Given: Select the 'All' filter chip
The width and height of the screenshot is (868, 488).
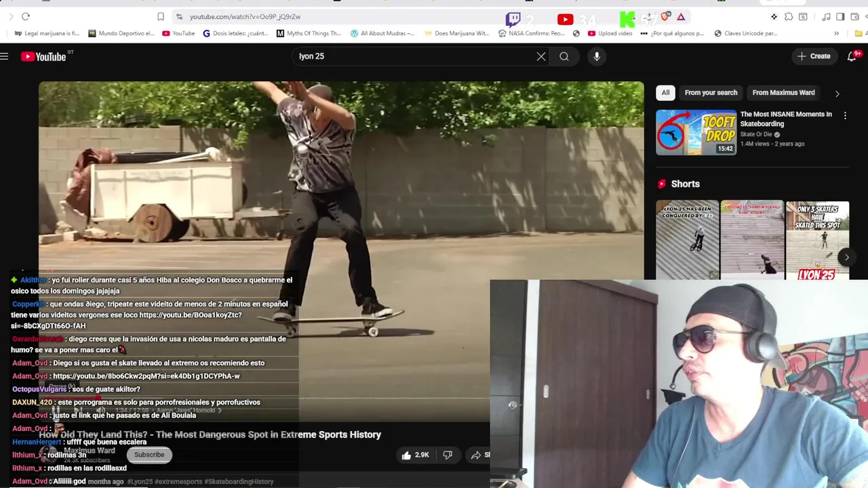Looking at the screenshot, I should click(x=665, y=93).
